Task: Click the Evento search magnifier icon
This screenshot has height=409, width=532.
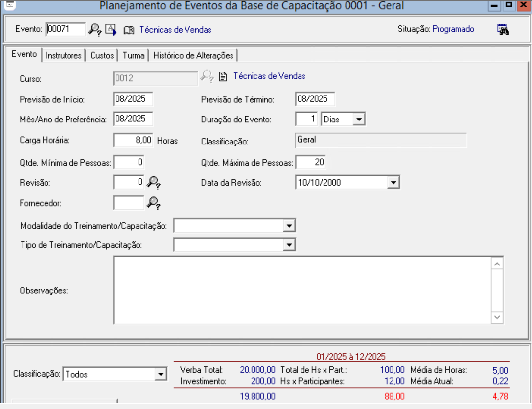Action: 94,29
